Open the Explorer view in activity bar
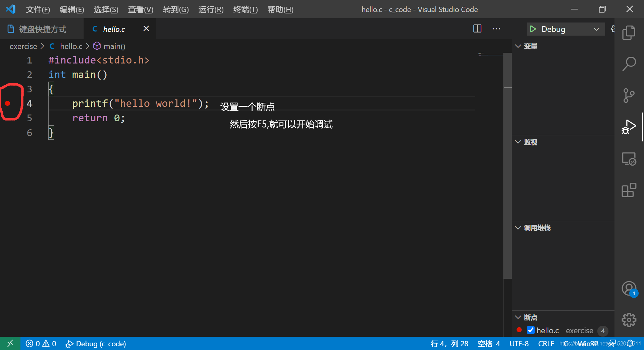 click(x=629, y=33)
